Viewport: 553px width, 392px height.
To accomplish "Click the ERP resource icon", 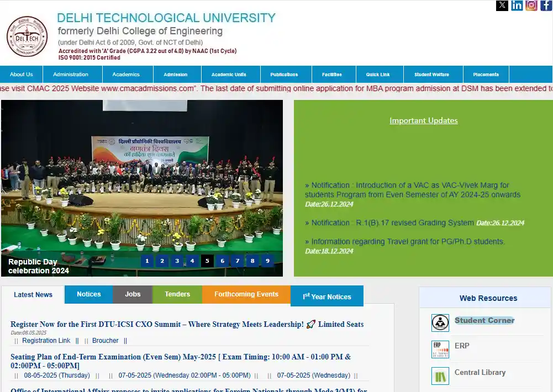I will (x=440, y=349).
